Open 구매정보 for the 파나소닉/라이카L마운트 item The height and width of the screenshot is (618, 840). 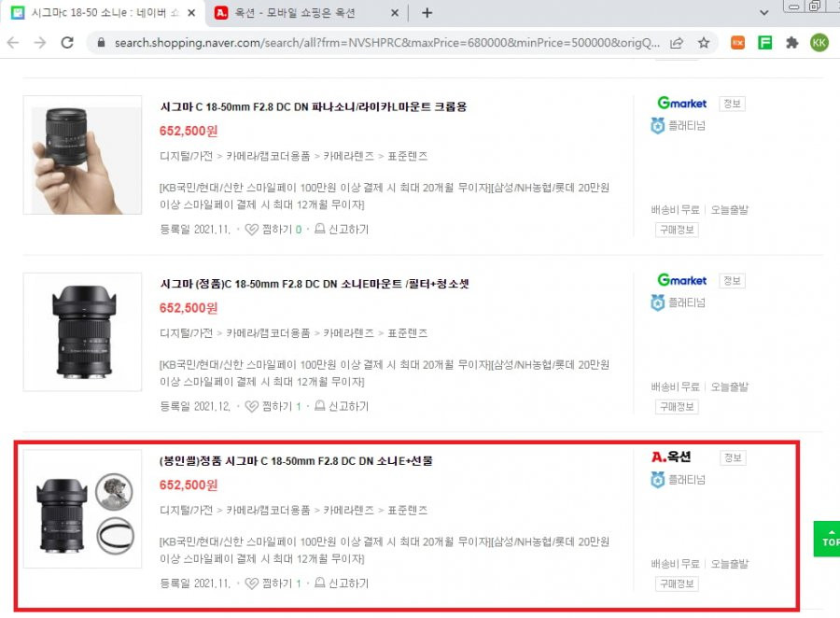coord(677,230)
